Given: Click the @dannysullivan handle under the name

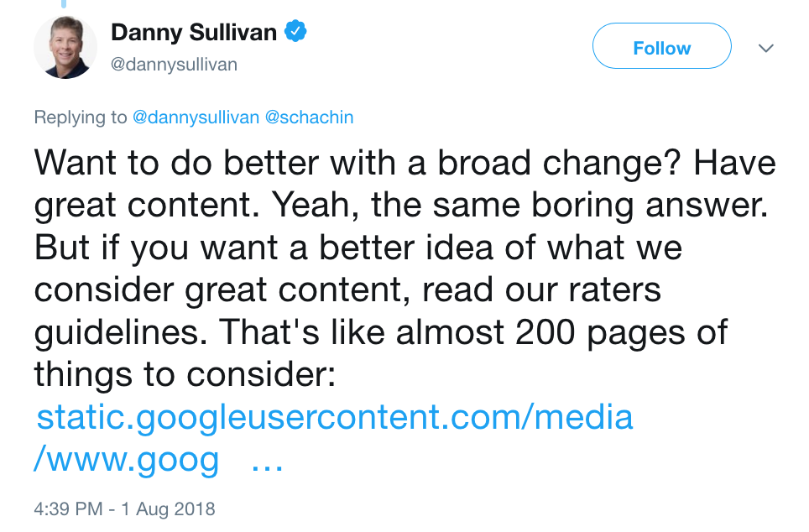Looking at the screenshot, I should point(174,65).
